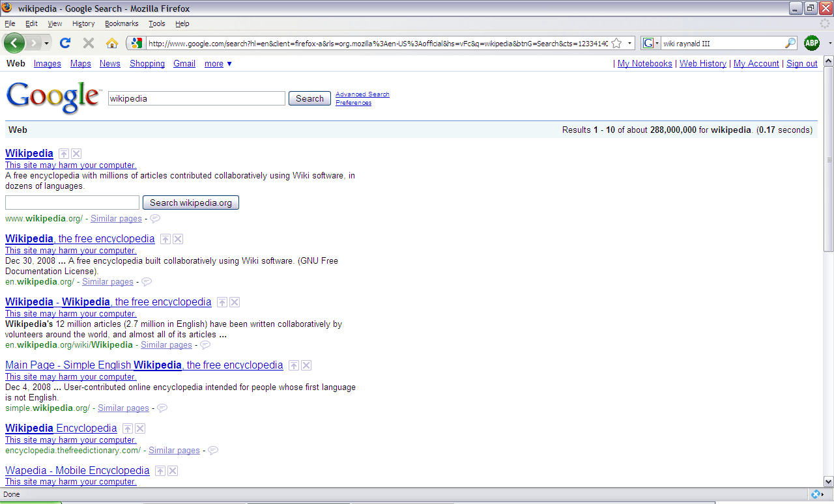This screenshot has width=834, height=504.
Task: Click the scrollbar down arrow
Action: pos(829,482)
